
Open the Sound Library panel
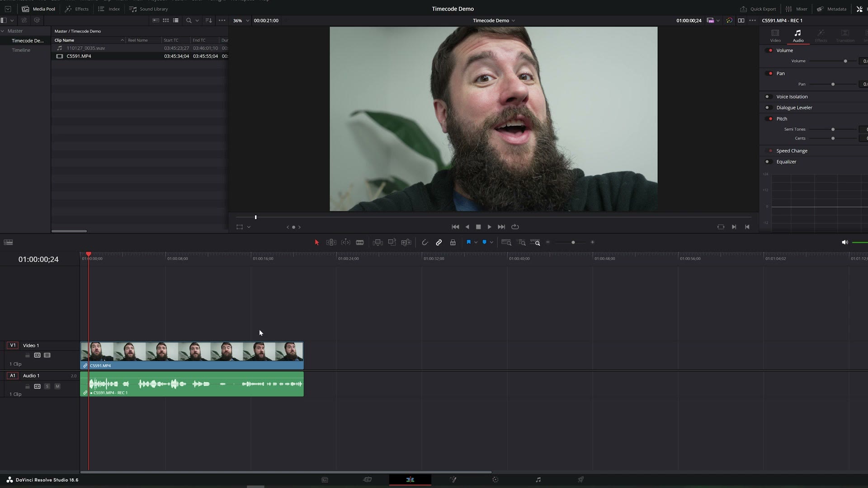coord(148,9)
